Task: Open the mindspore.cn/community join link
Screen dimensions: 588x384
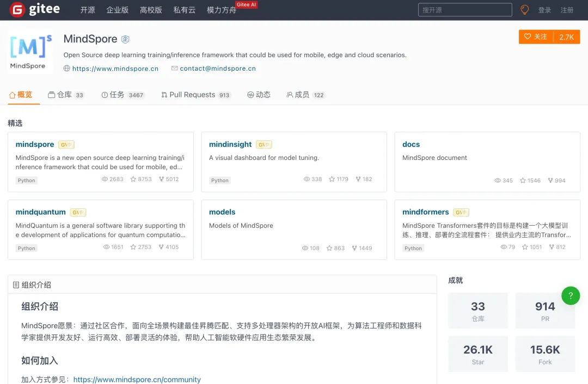Action: 137,379
